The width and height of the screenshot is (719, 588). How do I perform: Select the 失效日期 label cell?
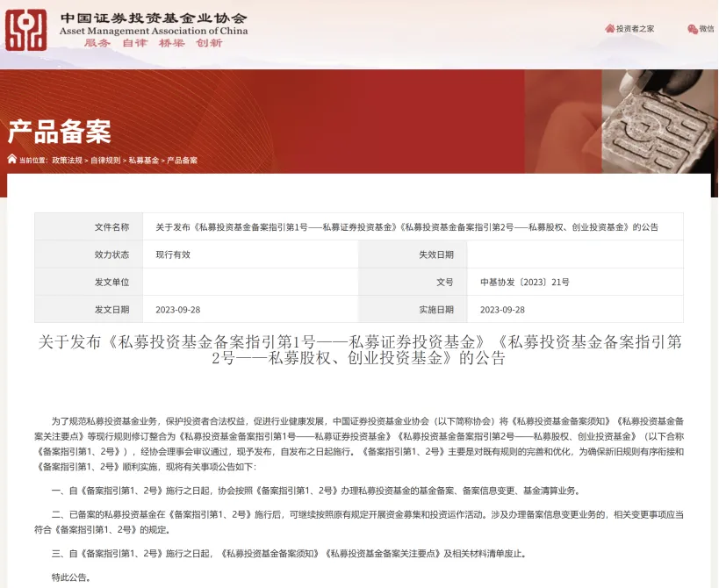click(413, 255)
